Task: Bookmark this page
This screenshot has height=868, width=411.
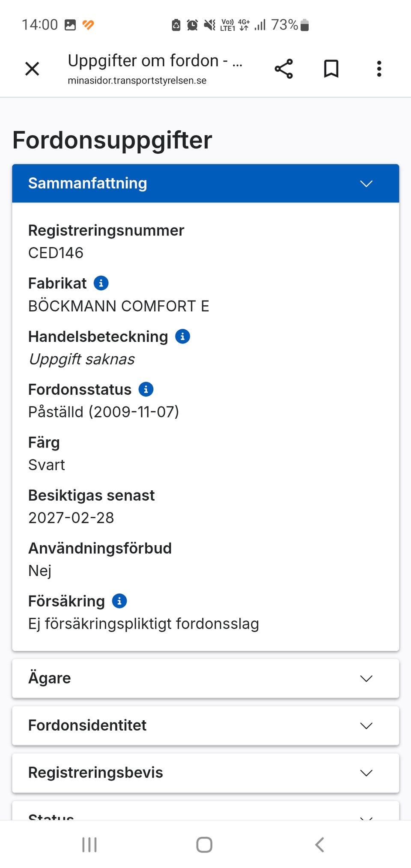Action: coord(331,69)
